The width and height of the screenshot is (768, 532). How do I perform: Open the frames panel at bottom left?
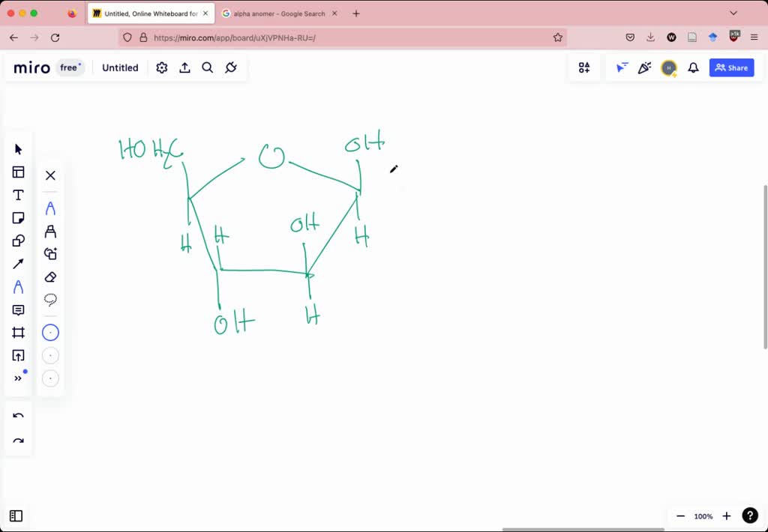[16, 516]
